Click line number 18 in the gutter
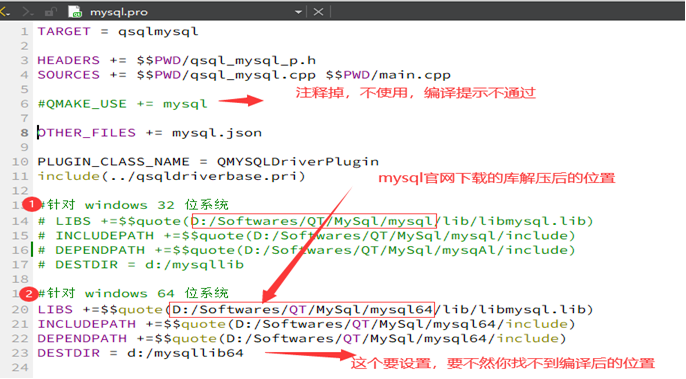Image resolution: width=686 pixels, height=379 pixels. click(20, 279)
